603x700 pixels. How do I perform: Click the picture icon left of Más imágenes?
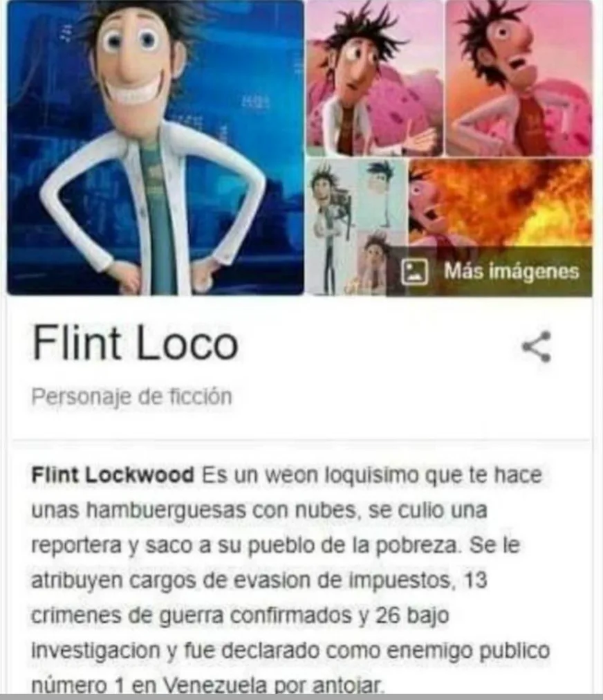point(415,272)
